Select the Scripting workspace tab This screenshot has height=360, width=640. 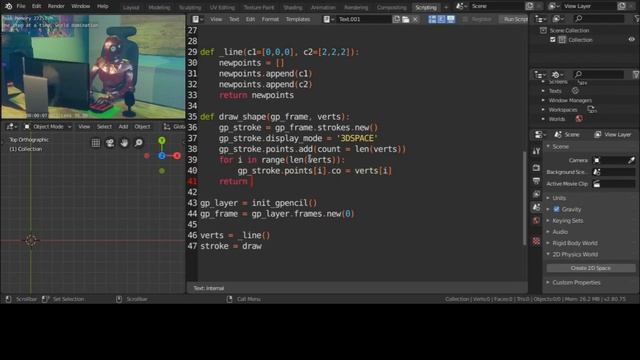[x=426, y=7]
